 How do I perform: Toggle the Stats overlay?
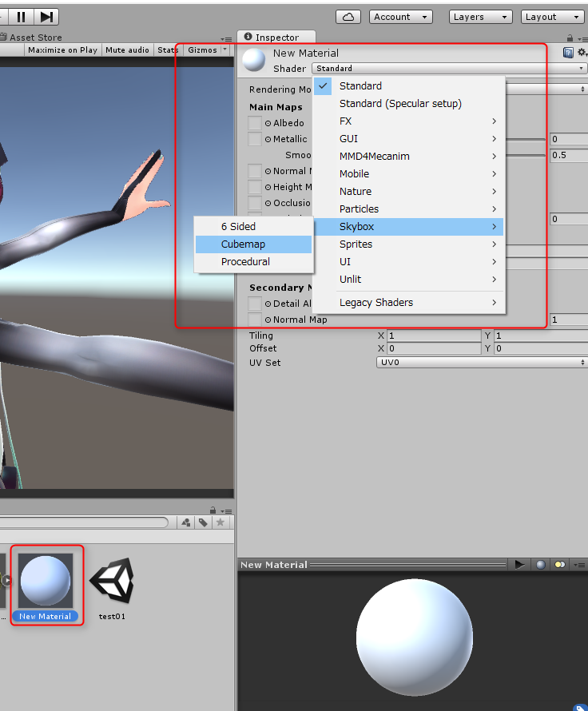point(167,50)
